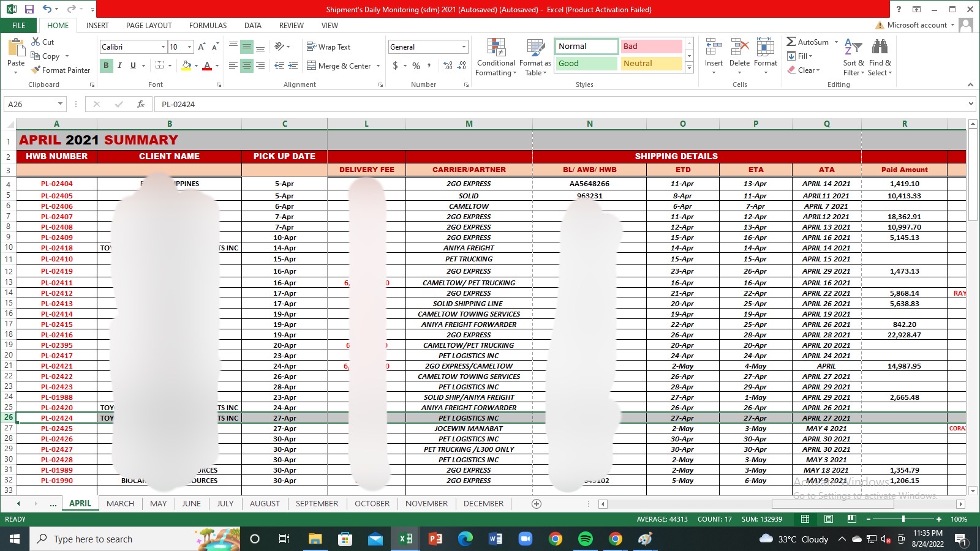Screen dimensions: 980x551
Task: Open Find & Select binoculars
Action: [880, 57]
